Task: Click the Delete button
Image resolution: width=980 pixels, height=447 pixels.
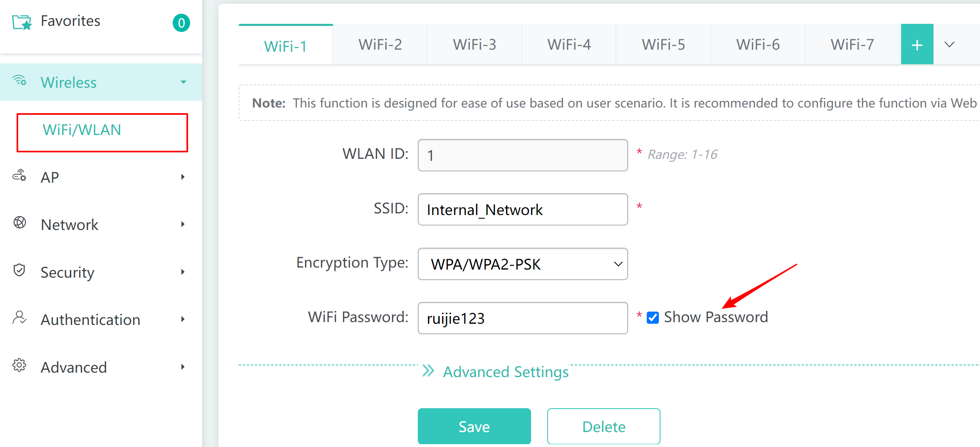Action: (603, 426)
